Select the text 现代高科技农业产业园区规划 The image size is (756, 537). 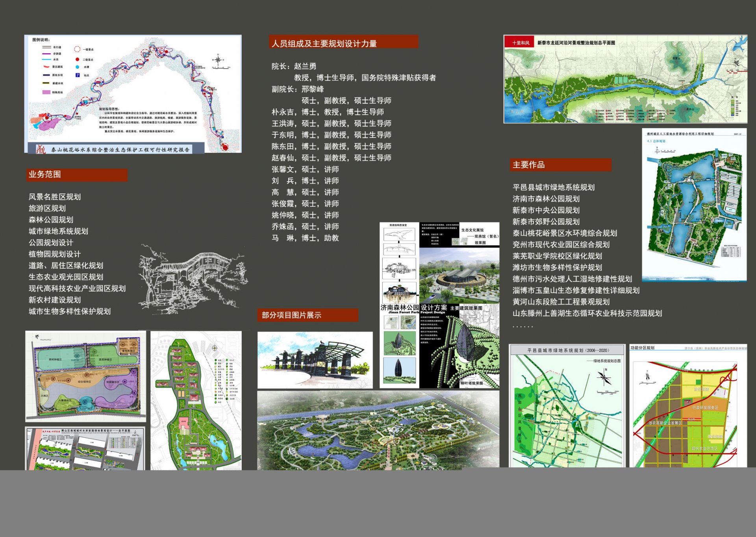tap(77, 288)
